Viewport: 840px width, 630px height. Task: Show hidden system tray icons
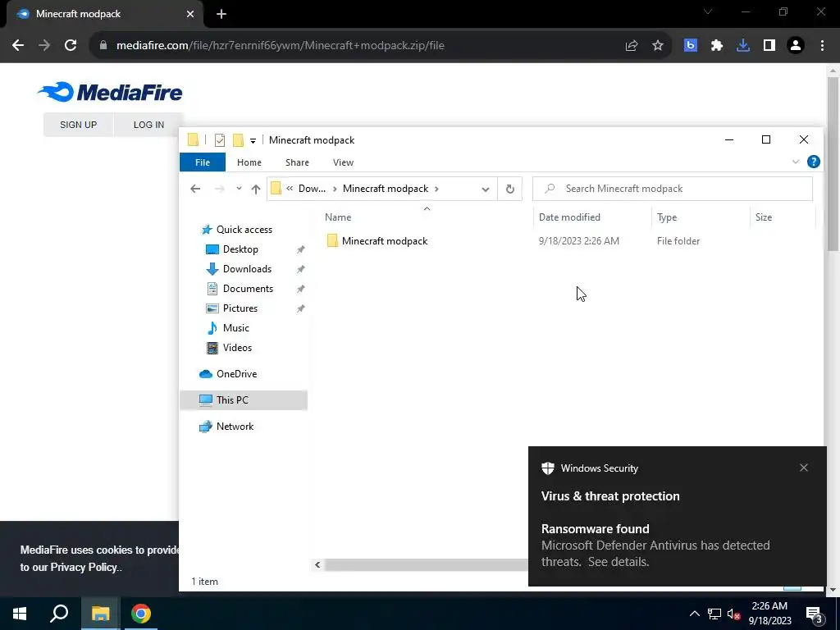694,614
